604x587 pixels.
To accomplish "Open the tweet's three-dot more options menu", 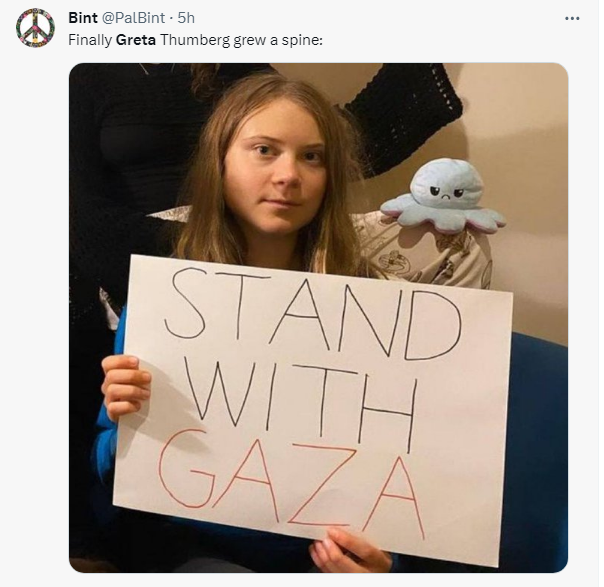I will 572,18.
